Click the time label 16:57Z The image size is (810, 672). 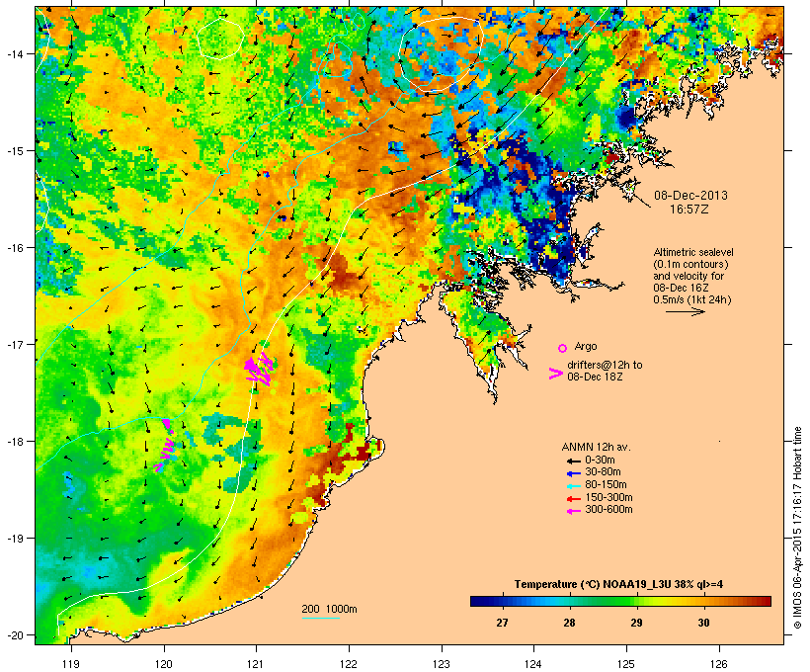pyautogui.click(x=689, y=210)
